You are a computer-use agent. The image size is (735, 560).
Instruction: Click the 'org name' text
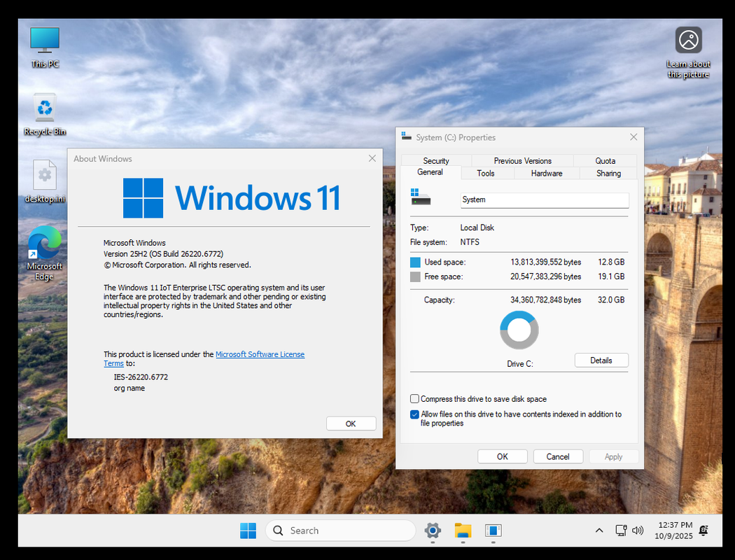pos(129,388)
